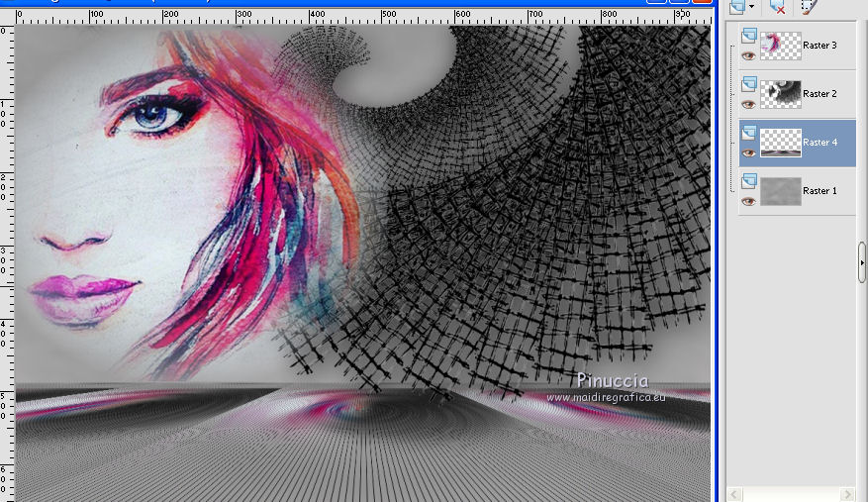
Task: Select the Raster 3 layer thumbnail
Action: coord(781,46)
